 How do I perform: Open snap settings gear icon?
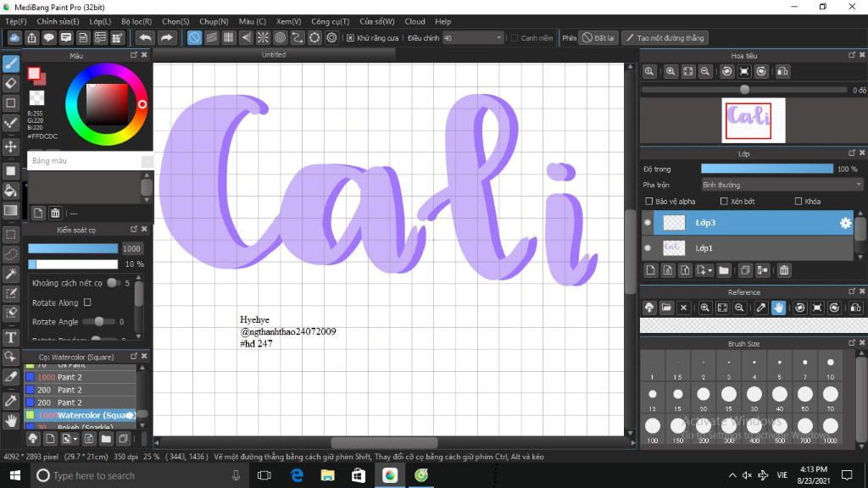(331, 38)
